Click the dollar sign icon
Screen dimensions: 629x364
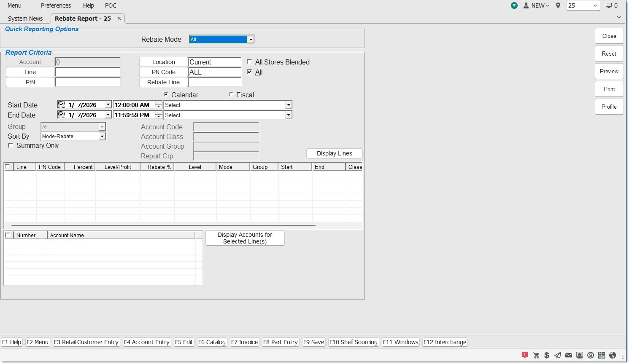(547, 355)
